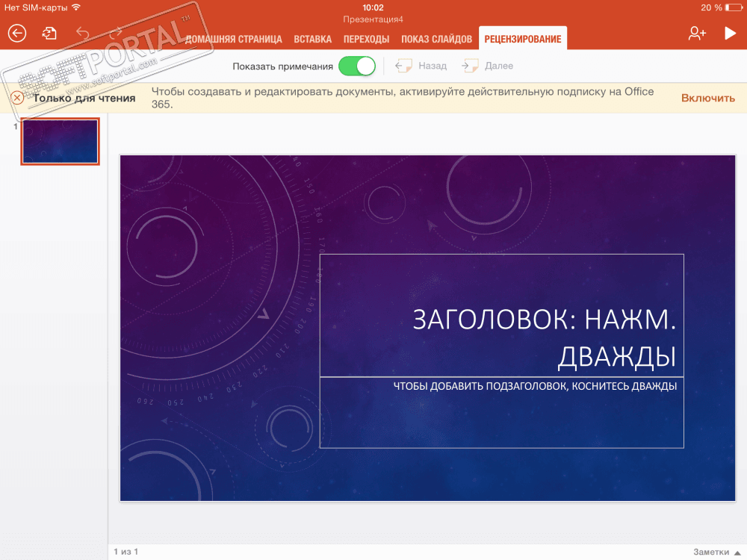Expand the Заметки notes panel
The height and width of the screenshot is (560, 747).
pos(717,552)
